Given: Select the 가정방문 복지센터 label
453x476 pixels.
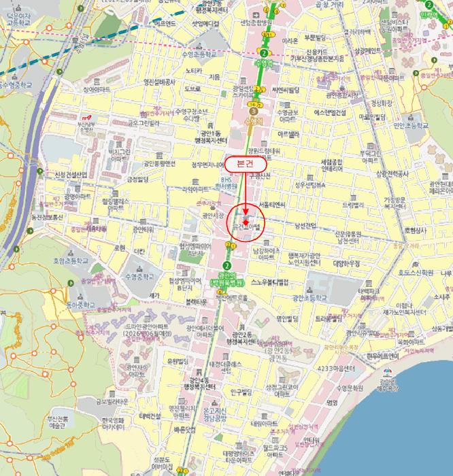Looking at the screenshot, I should pos(395,203).
